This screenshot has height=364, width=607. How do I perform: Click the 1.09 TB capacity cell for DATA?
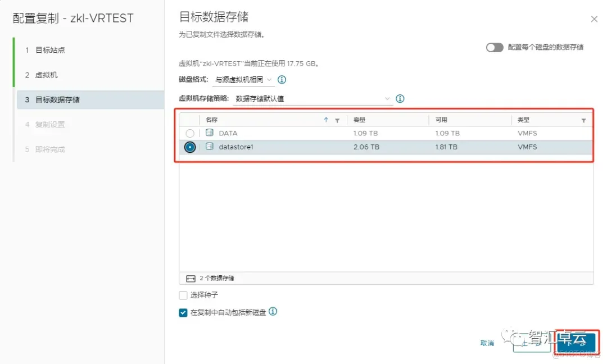coord(365,133)
